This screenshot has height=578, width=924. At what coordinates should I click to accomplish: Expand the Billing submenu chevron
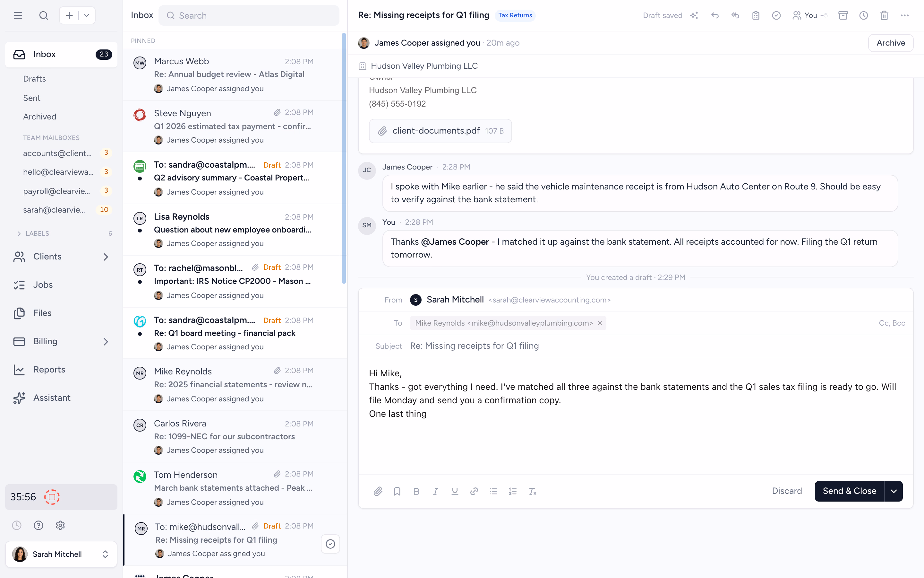pyautogui.click(x=105, y=341)
